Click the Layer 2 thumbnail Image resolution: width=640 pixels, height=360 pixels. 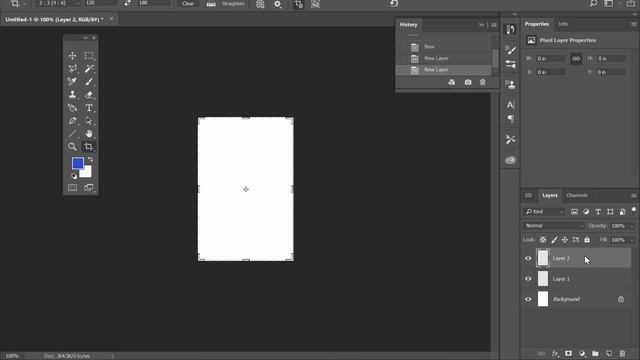pyautogui.click(x=543, y=258)
